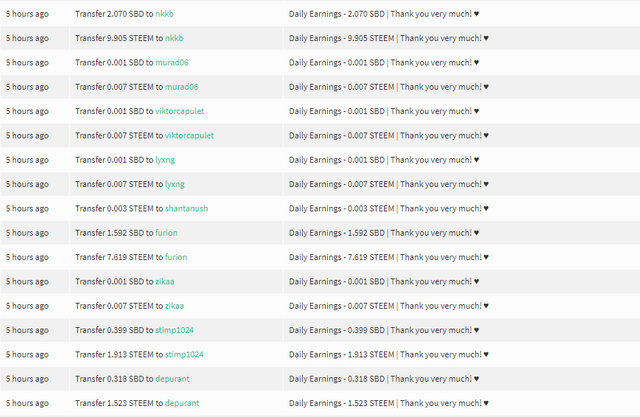Open stimp1024 link in 1.913 STEEM transfer
The image size is (640, 417).
click(x=184, y=355)
